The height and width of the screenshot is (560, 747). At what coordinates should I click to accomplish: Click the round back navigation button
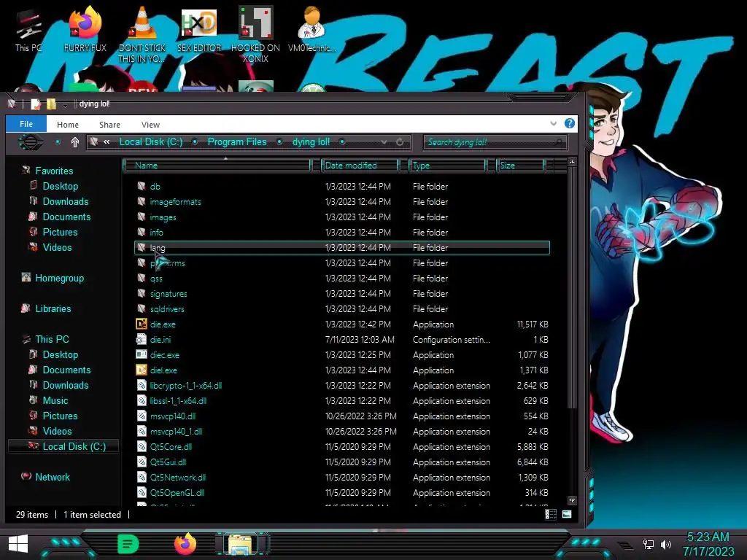point(31,142)
